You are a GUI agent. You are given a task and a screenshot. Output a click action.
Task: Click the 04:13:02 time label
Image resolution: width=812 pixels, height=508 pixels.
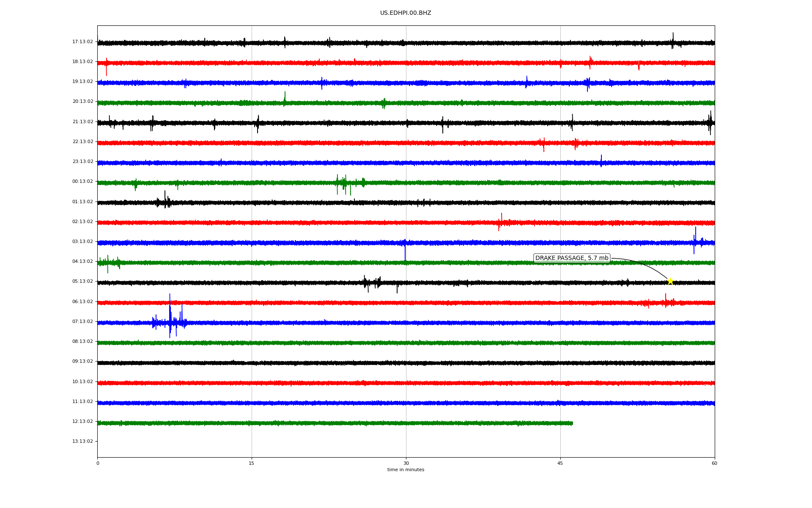82,262
